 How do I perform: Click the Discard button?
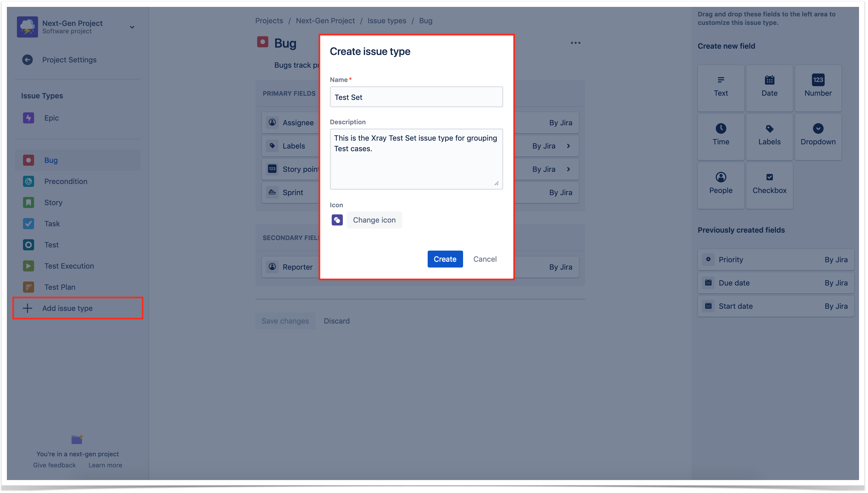[x=337, y=321]
